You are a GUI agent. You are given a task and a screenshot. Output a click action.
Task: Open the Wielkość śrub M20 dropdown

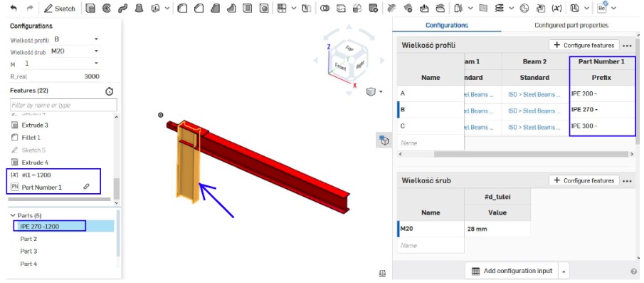pyautogui.click(x=74, y=51)
